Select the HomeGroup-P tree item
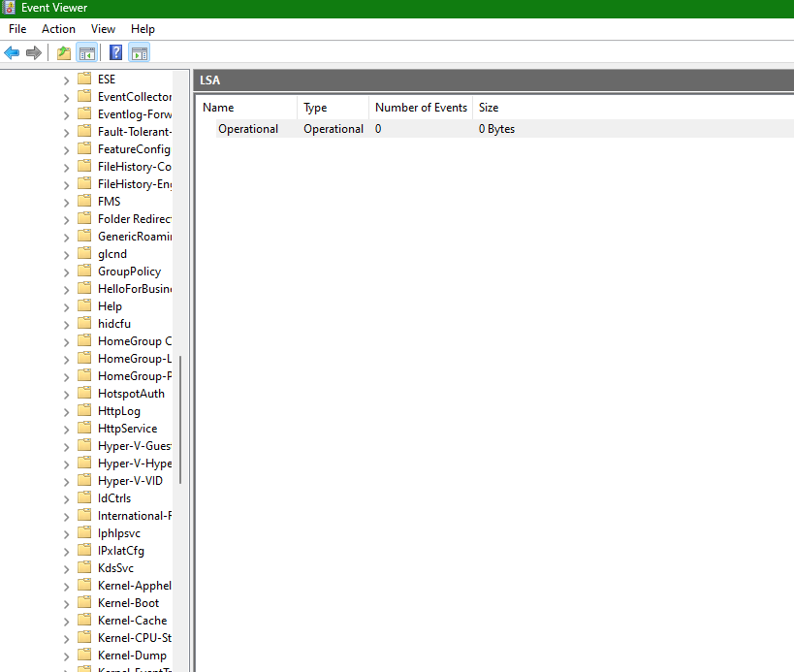794x672 pixels. tap(134, 375)
